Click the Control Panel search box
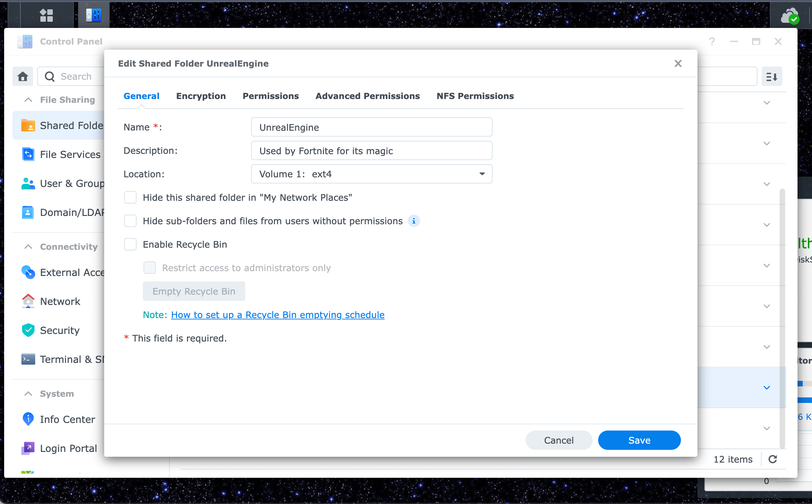Viewport: 812px width, 504px height. [x=71, y=76]
